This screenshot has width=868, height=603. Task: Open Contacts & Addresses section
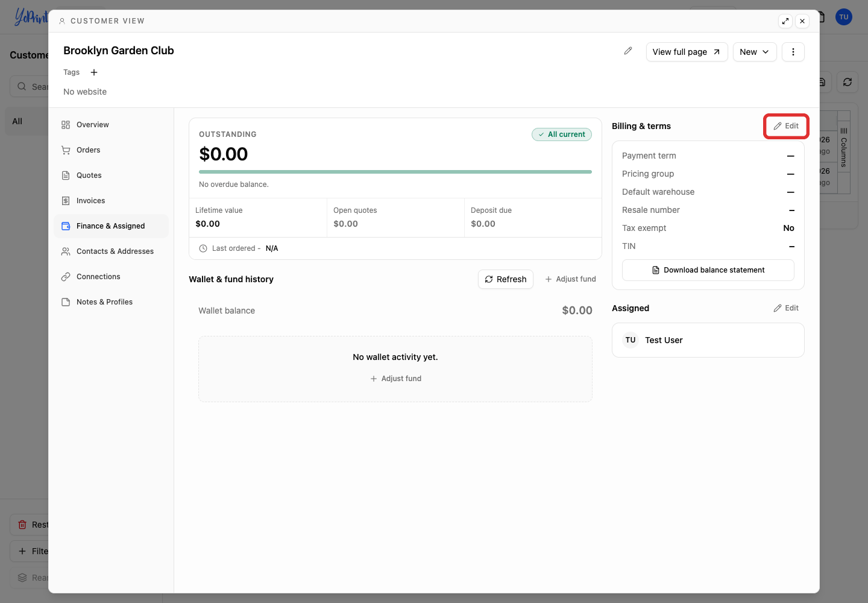[111, 251]
